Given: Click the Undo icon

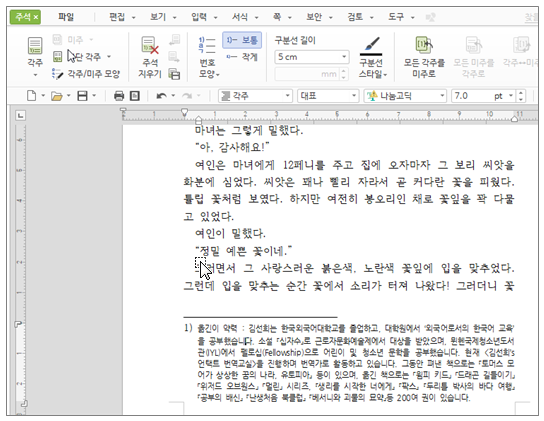Looking at the screenshot, I should (x=161, y=95).
